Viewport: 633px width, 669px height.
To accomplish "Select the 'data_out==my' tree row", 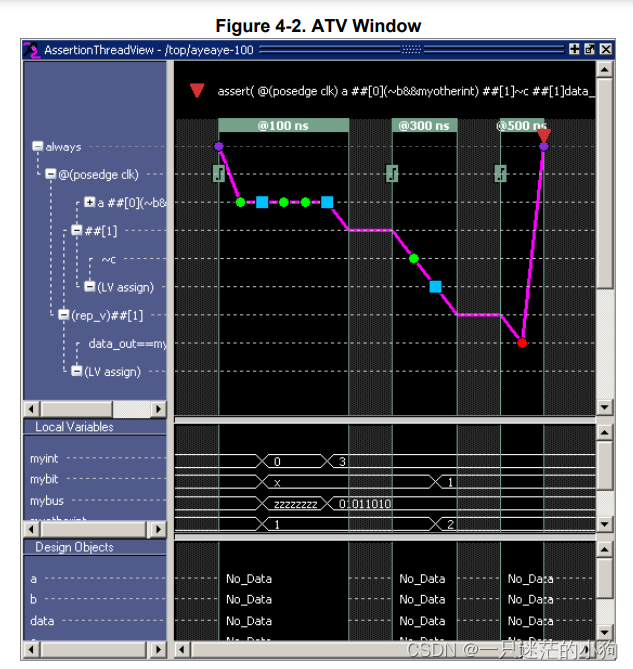I will point(127,343).
